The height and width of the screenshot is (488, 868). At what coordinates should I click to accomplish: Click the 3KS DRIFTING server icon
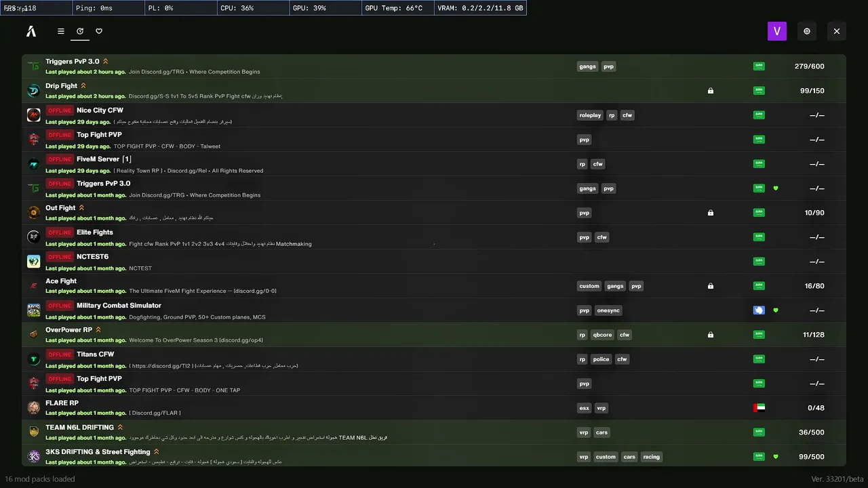tap(34, 457)
